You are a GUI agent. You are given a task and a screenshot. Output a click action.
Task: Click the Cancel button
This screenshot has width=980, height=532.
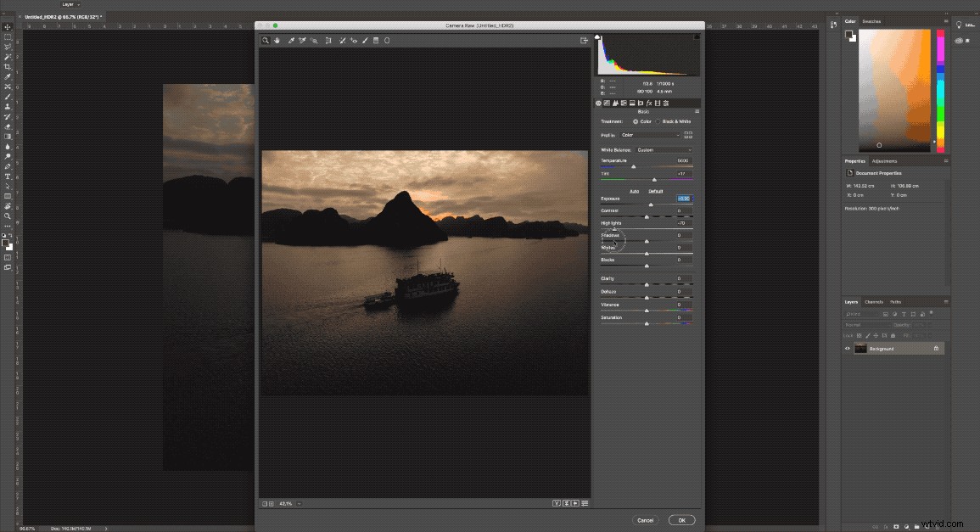click(645, 520)
